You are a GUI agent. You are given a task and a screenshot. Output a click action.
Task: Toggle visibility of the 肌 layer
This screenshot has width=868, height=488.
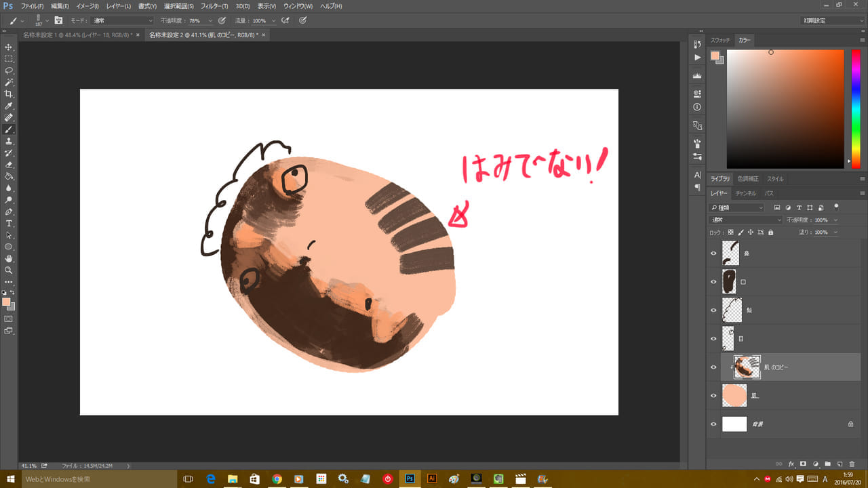pos(713,395)
